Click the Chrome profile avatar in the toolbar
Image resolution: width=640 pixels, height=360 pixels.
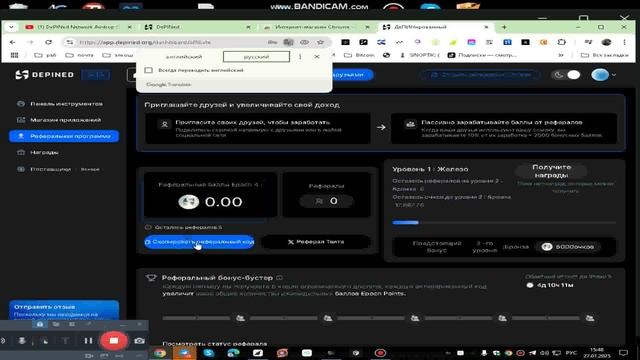tap(607, 42)
